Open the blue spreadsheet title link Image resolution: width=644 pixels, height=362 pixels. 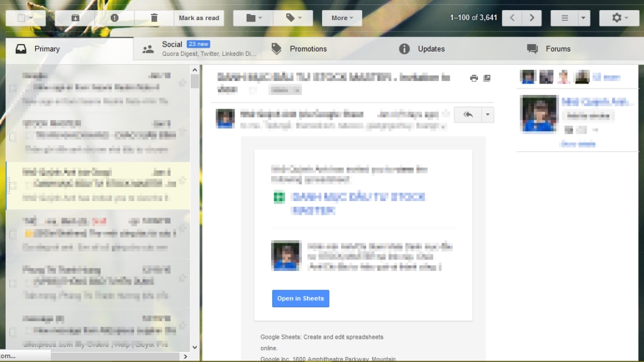[x=358, y=204]
